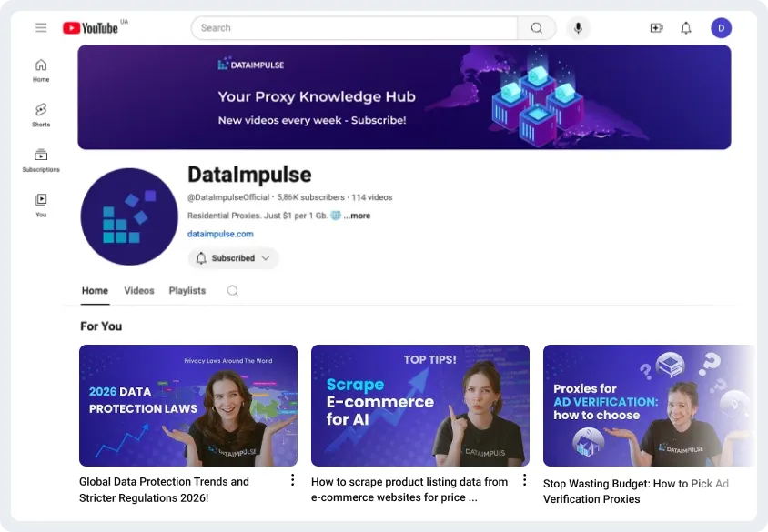Open the Create video icon

point(656,28)
